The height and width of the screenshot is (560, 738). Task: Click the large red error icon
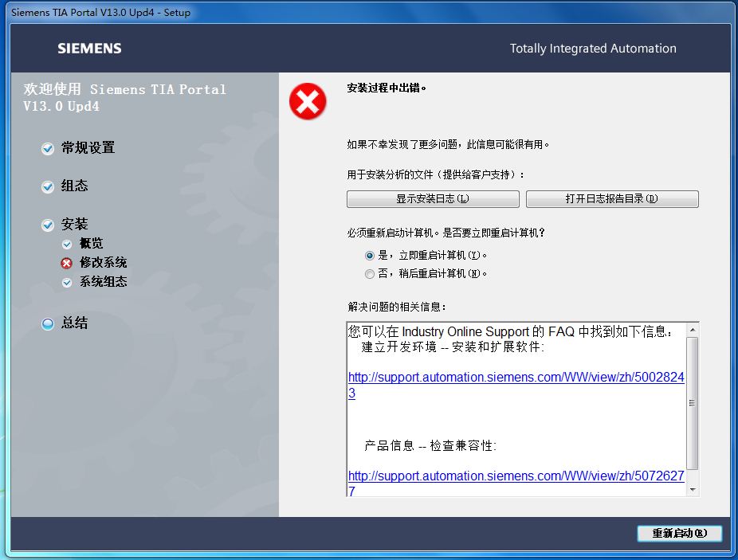(308, 101)
